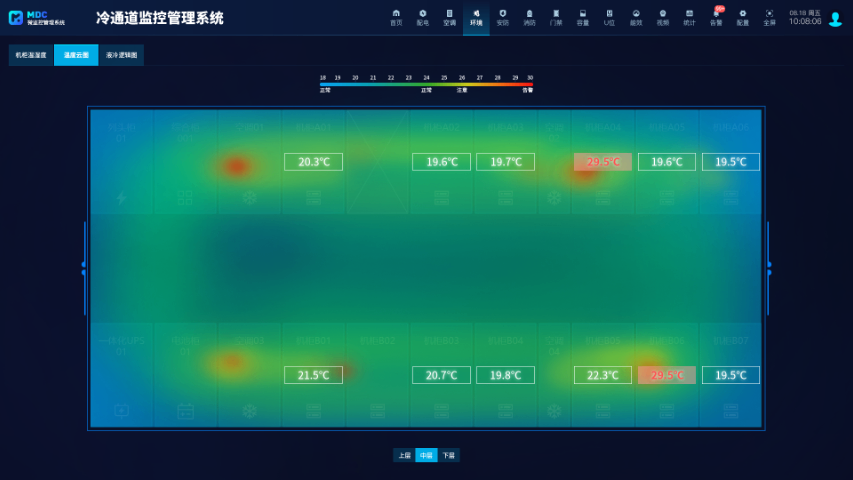
Task: Open the 配置 settings gear icon
Action: [x=742, y=17]
